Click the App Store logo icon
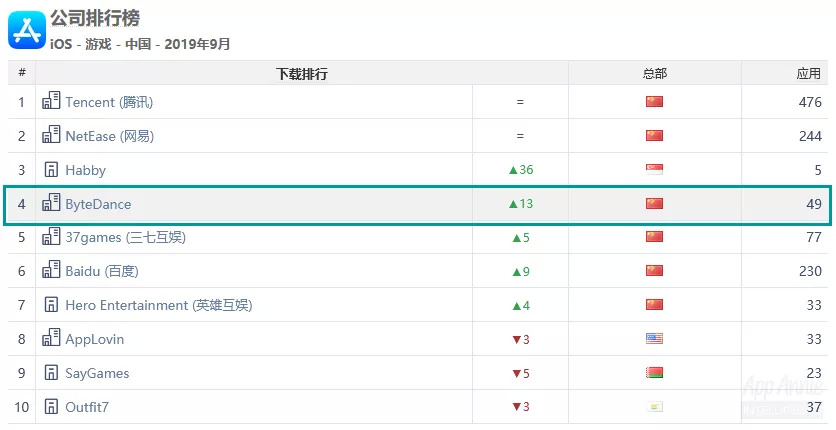Viewport: 836px width, 430px height. pyautogui.click(x=27, y=29)
